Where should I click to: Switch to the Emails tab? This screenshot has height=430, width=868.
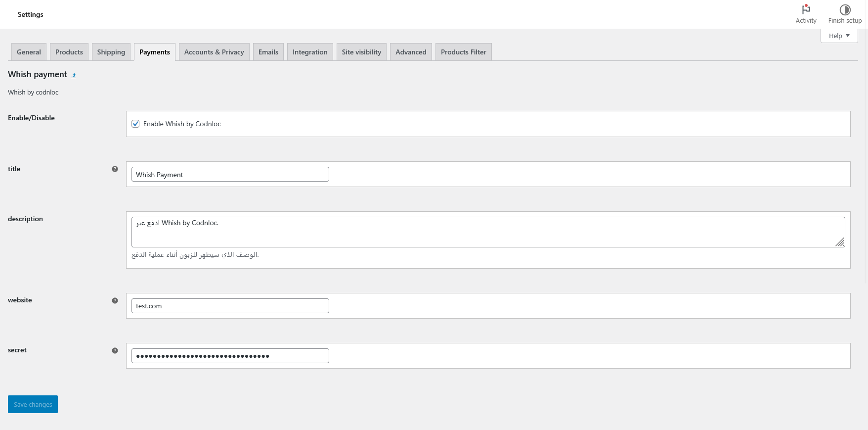(x=268, y=52)
